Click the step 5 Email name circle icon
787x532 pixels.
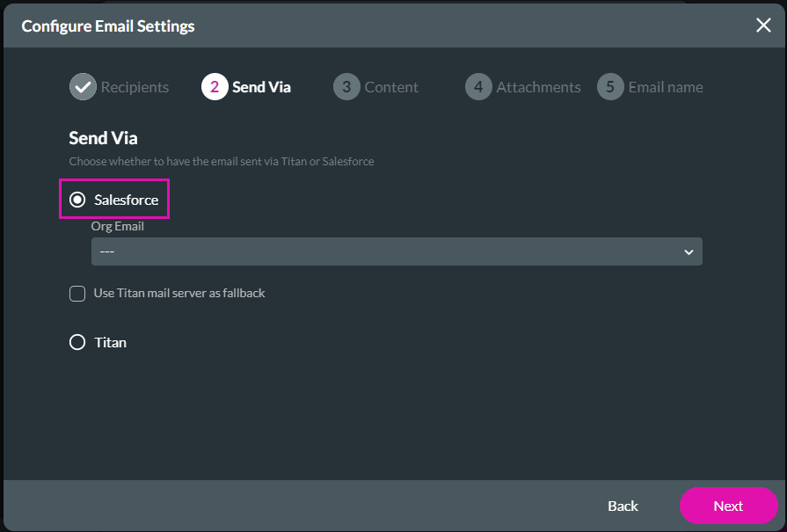[610, 86]
